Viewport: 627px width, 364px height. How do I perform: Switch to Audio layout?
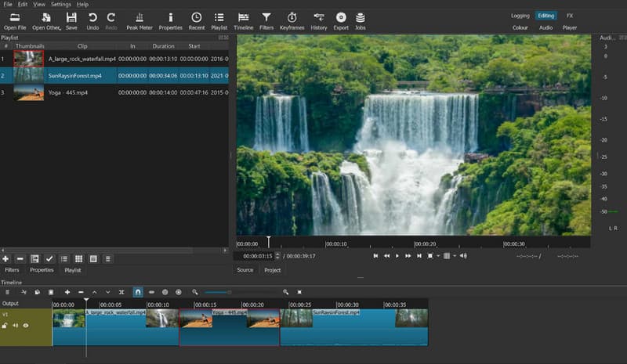(x=545, y=27)
